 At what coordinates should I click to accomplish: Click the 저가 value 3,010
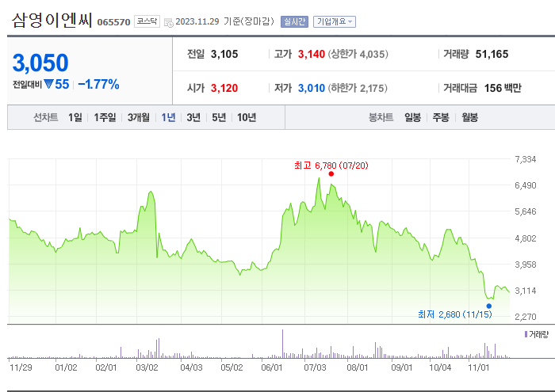click(311, 88)
